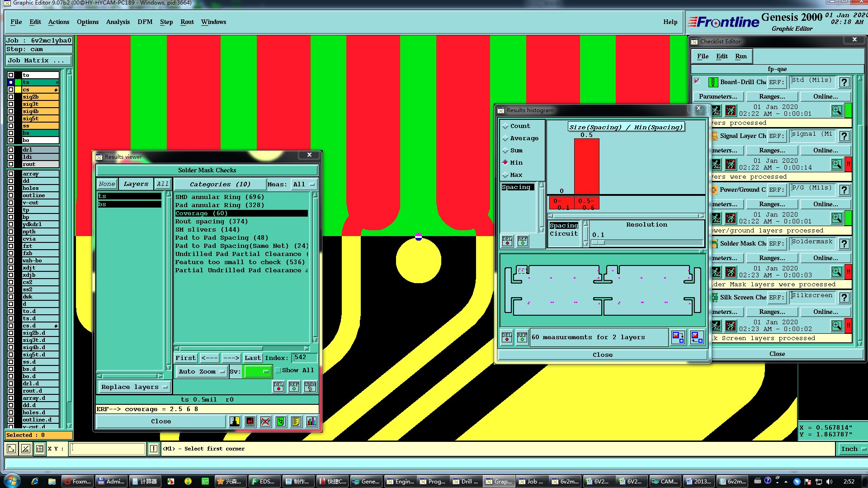
Task: Open results magnifier for Signal Layer Check
Action: tap(837, 164)
